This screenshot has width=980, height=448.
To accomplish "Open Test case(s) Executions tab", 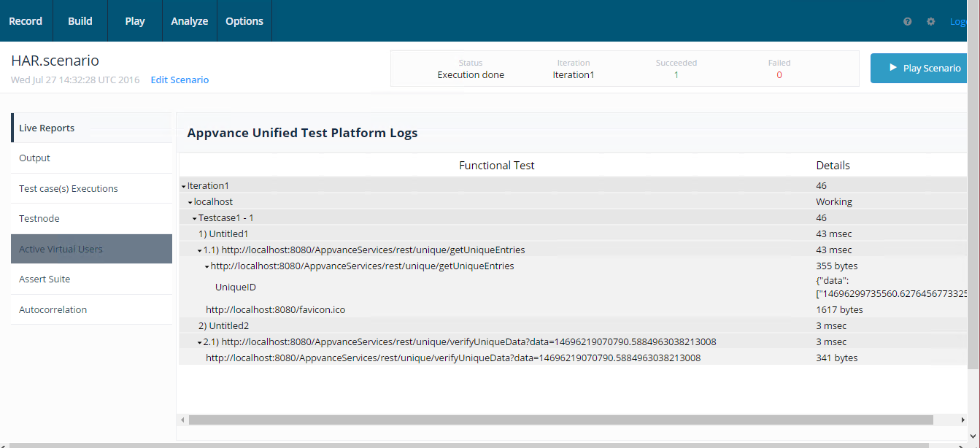I will pyautogui.click(x=92, y=188).
